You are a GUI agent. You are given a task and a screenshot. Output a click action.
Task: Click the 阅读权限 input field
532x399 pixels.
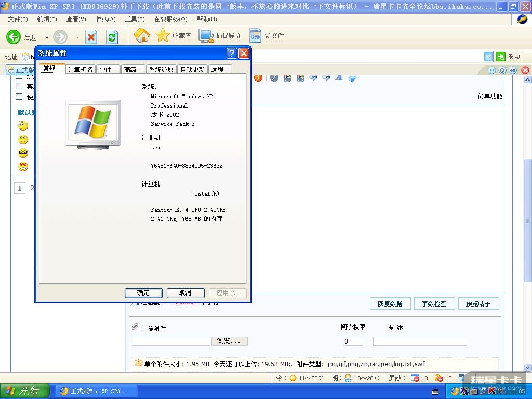pos(353,341)
